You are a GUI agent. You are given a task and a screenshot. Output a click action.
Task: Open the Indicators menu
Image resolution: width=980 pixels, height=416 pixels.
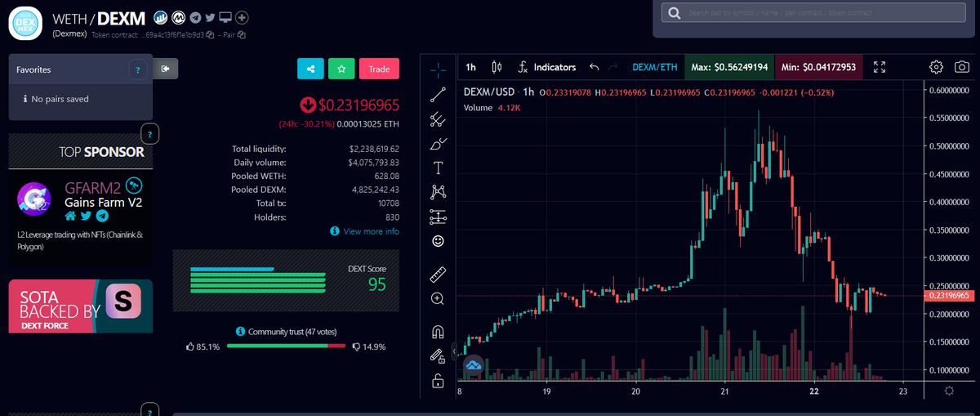(547, 67)
